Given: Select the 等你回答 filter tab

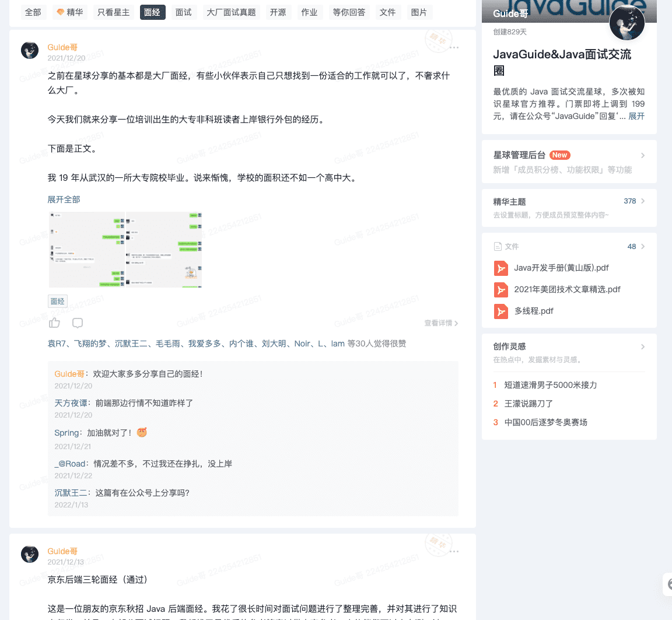Looking at the screenshot, I should [349, 12].
